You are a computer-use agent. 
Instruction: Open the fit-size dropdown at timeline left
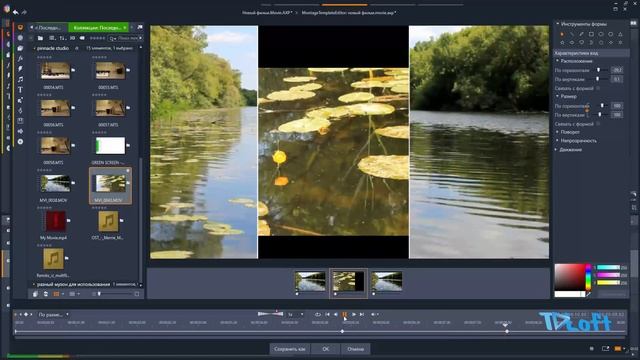tap(53, 314)
